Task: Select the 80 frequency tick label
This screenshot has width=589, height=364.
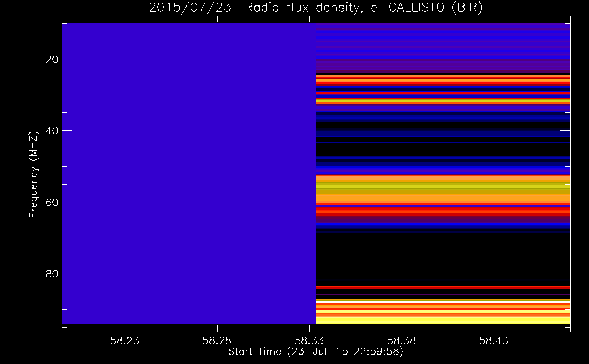Action: [52, 274]
